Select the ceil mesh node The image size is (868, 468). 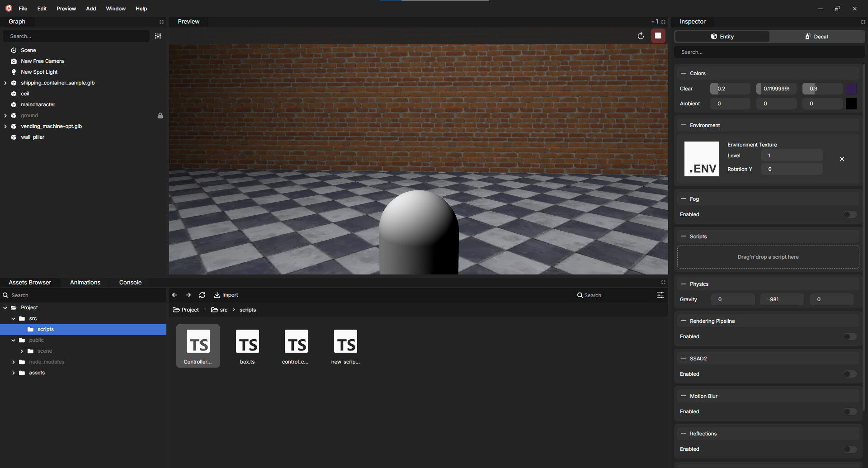pyautogui.click(x=25, y=94)
